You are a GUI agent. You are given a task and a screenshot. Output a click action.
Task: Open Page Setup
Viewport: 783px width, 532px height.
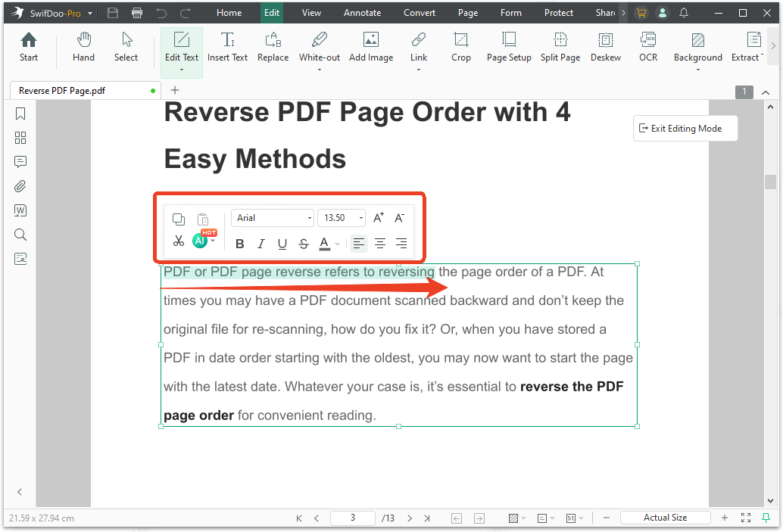[x=509, y=48]
